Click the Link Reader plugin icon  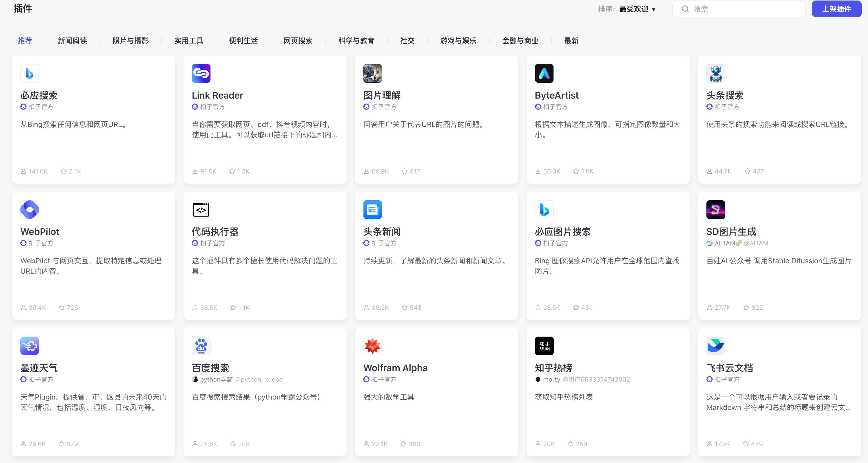[201, 73]
